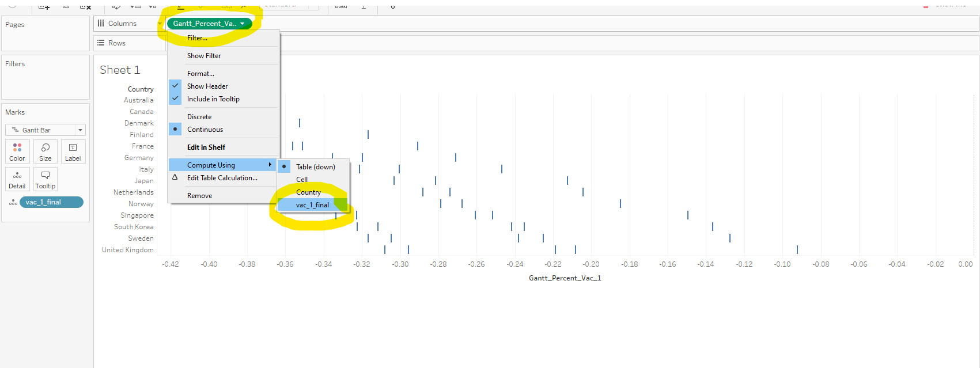The image size is (980, 368).
Task: Click the Sheet 1 title
Action: click(120, 70)
